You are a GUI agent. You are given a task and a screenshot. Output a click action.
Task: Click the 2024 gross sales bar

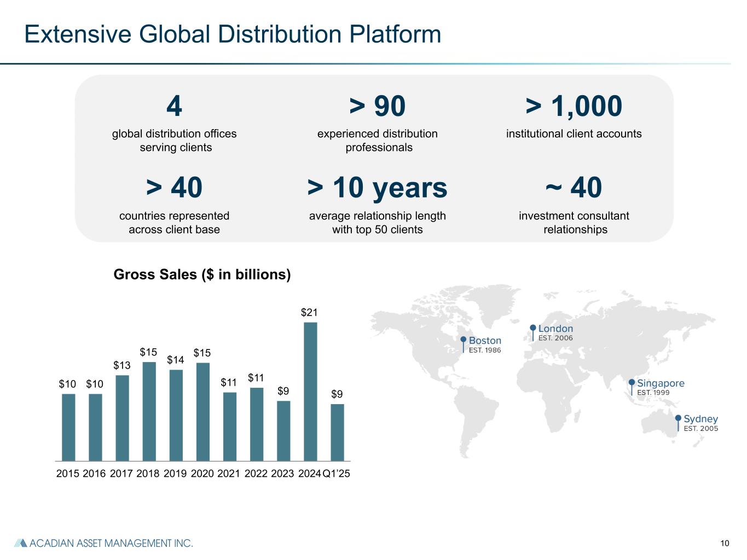click(310, 391)
